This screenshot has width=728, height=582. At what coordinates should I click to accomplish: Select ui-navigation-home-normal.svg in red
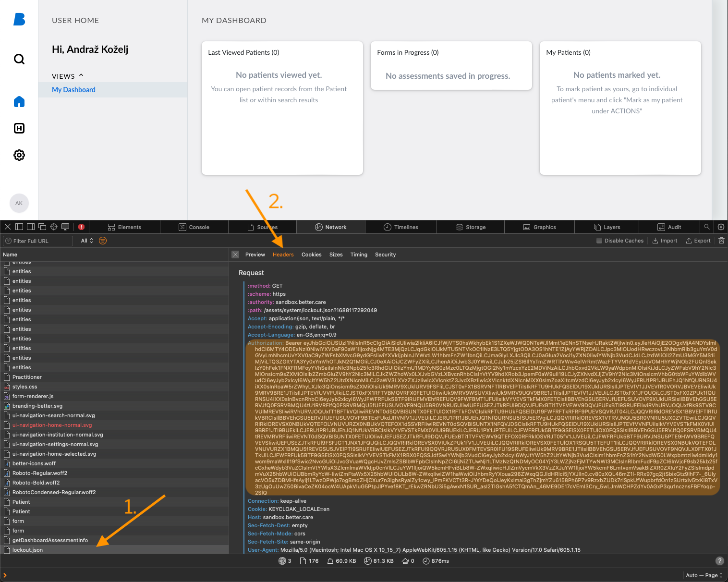coord(114,425)
